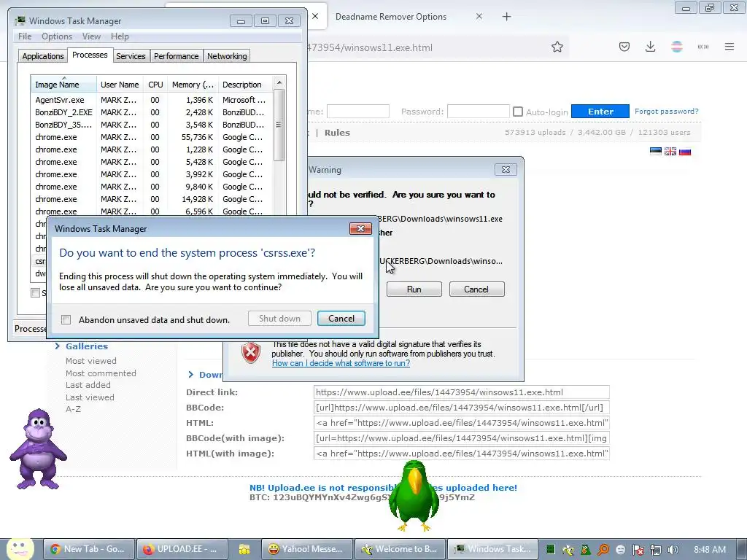This screenshot has width=747, height=560.
Task: Open the volume speaker tray icon
Action: [673, 550]
